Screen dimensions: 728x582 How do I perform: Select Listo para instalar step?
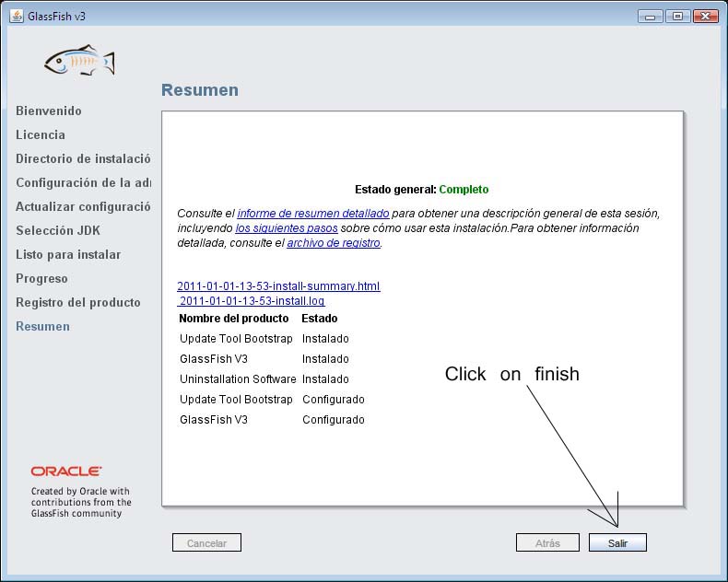tap(68, 255)
